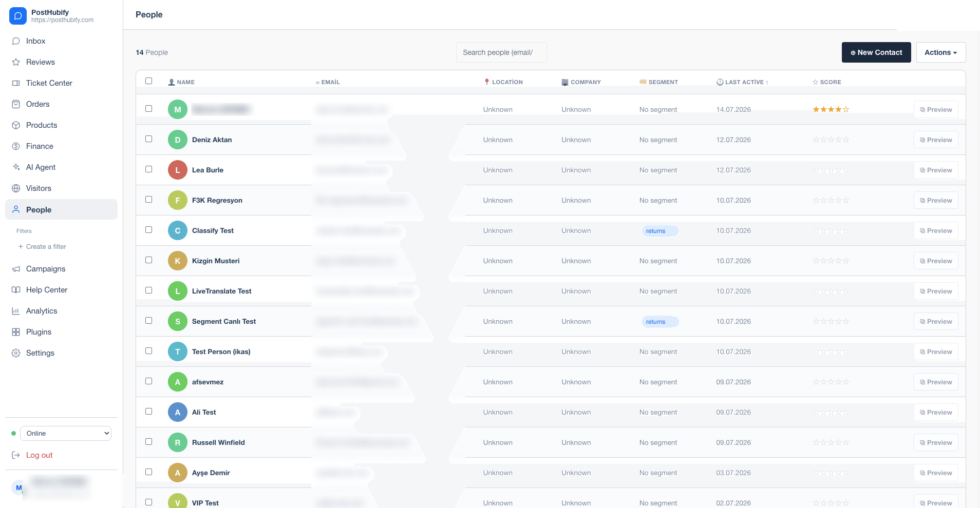Click the star rating in first row
The image size is (980, 508).
point(831,109)
